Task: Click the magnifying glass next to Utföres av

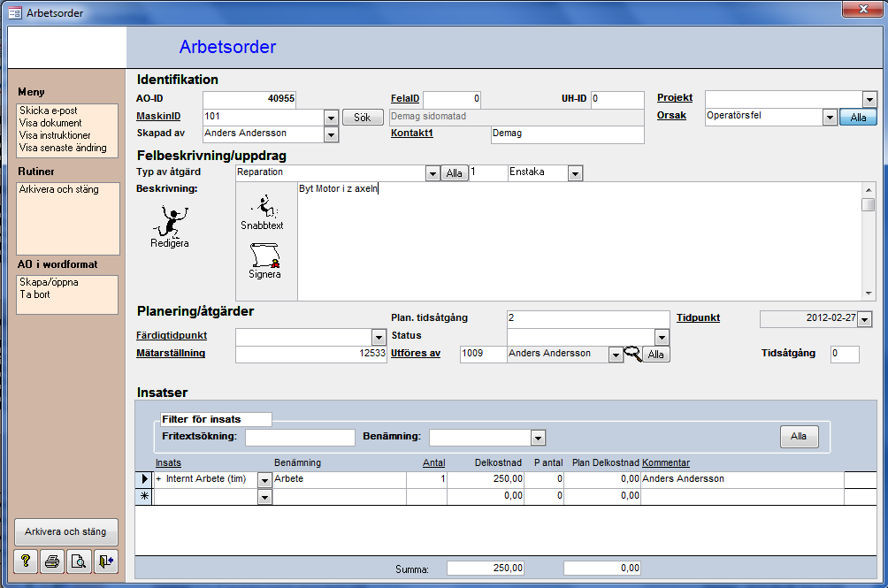Action: tap(632, 354)
